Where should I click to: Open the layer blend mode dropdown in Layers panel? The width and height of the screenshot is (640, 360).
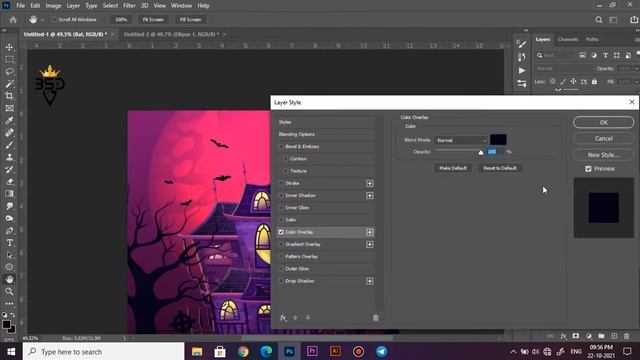(564, 69)
